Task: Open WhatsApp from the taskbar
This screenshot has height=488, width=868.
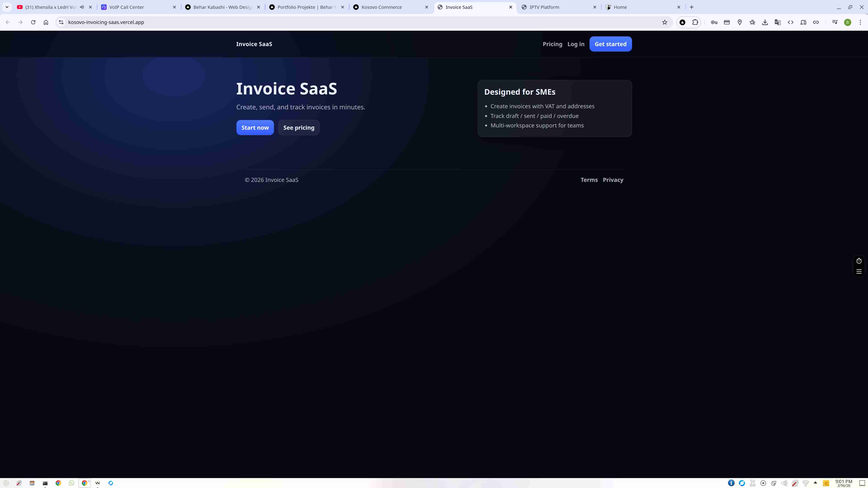Action: click(x=71, y=483)
